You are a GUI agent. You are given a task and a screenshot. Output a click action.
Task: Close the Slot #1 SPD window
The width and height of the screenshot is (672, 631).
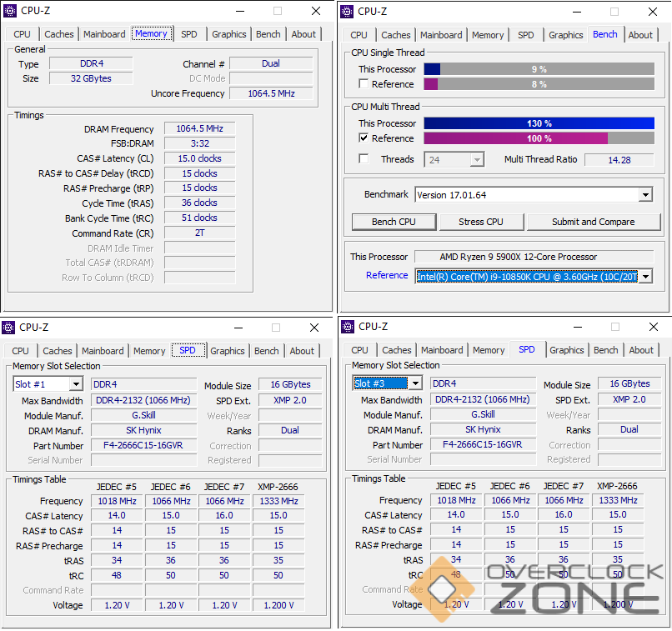coord(314,328)
